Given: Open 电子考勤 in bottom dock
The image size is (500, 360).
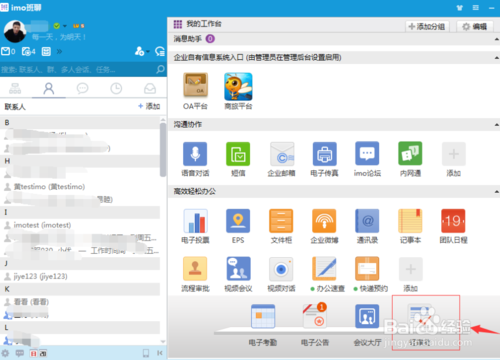Looking at the screenshot, I should [x=263, y=316].
